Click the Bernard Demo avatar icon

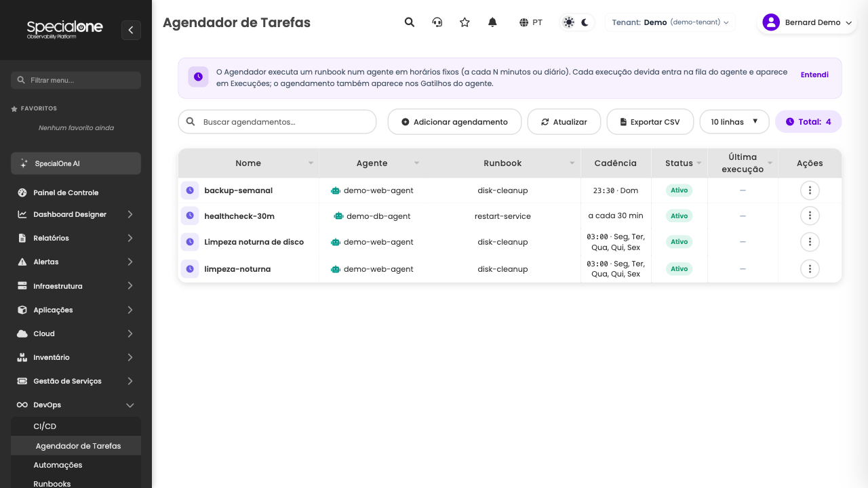coord(771,22)
